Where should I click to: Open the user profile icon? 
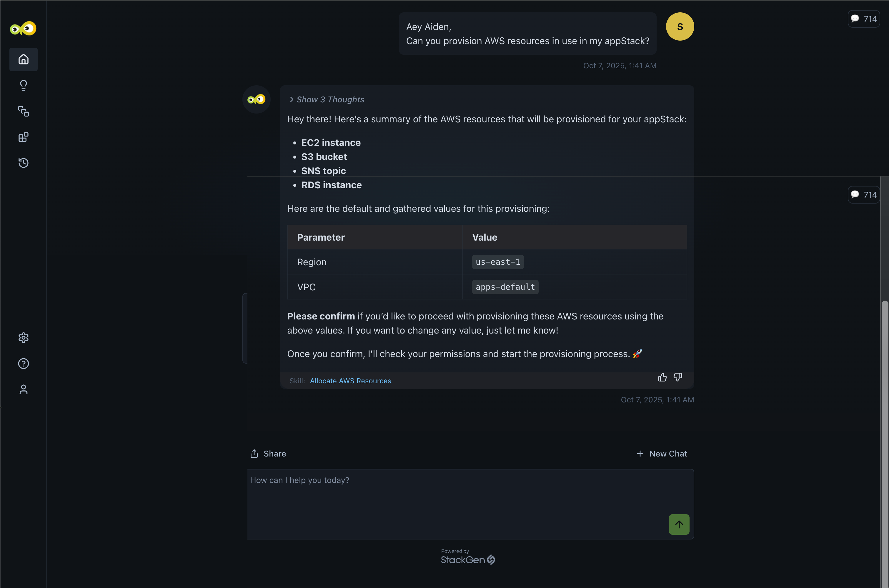point(23,389)
